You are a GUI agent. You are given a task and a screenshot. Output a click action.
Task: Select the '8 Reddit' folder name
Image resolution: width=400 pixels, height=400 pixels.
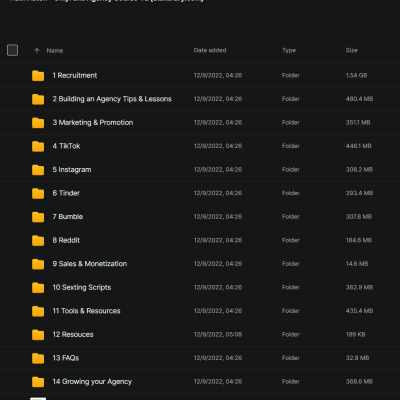(66, 240)
